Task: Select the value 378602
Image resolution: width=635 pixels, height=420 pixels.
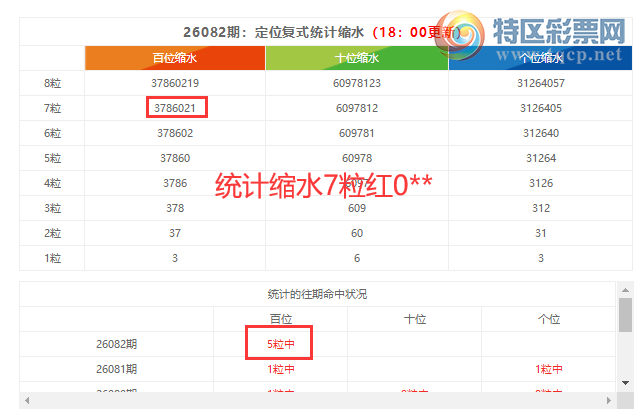Action: pos(175,133)
